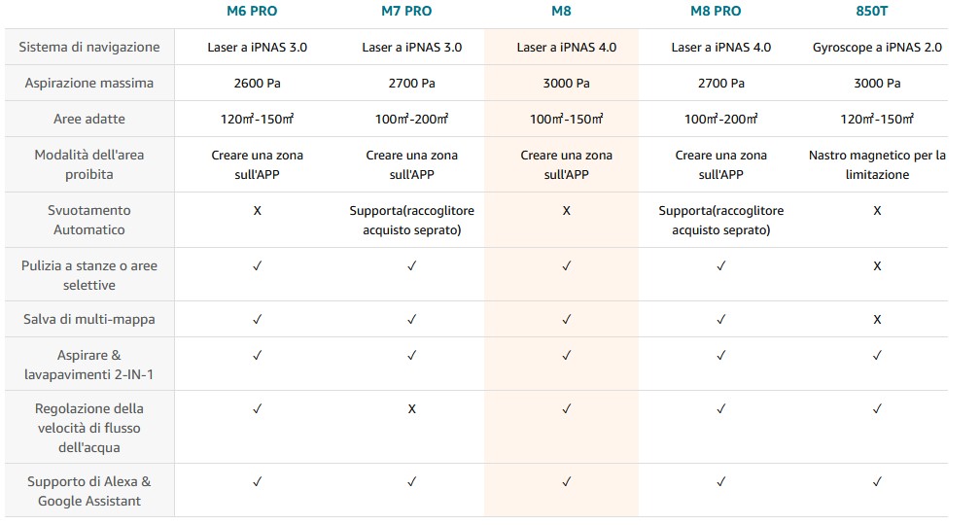Click the 'Supporto di Alexa & Google Assistant' label
The width and height of the screenshot is (980, 525).
[89, 491]
